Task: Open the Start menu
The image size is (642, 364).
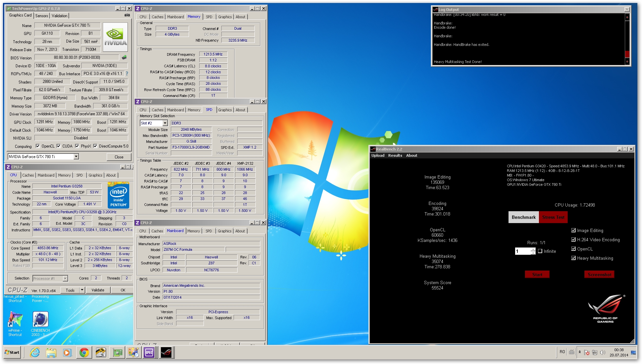Action: [12, 352]
